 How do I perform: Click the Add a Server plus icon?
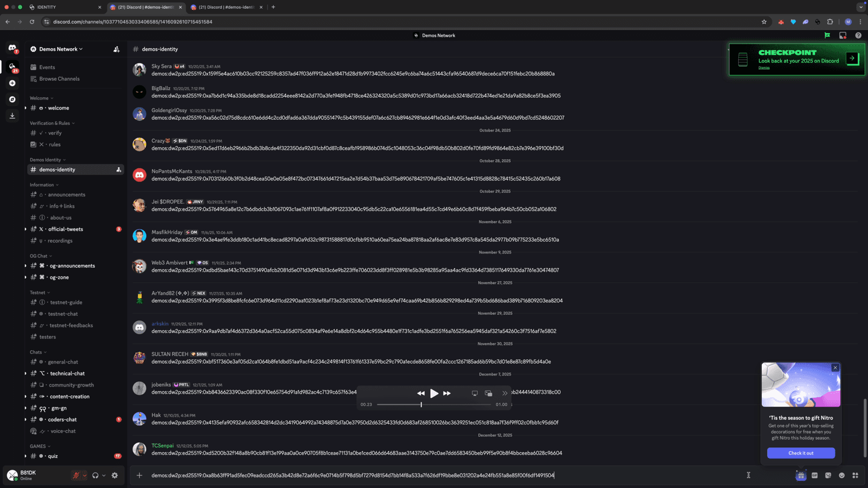click(12, 83)
